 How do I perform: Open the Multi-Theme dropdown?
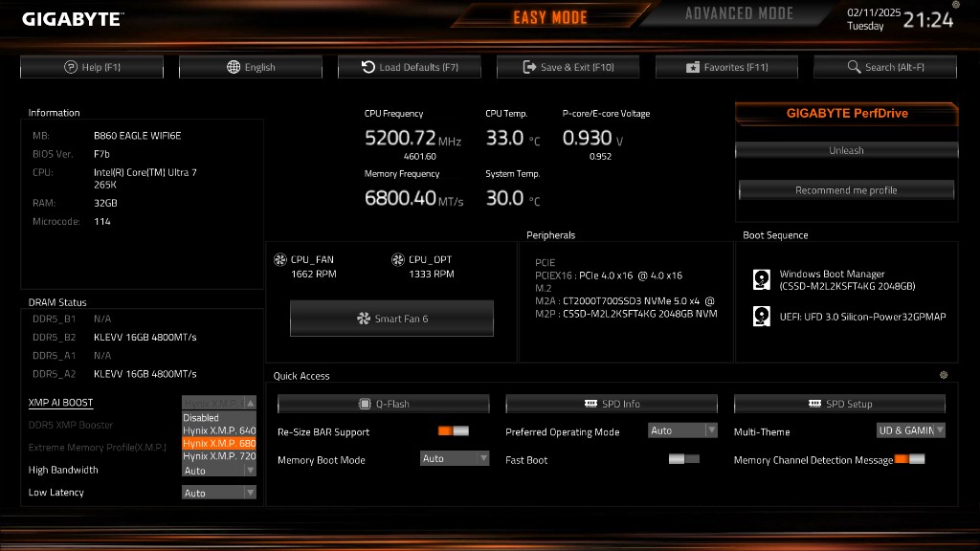pyautogui.click(x=911, y=430)
